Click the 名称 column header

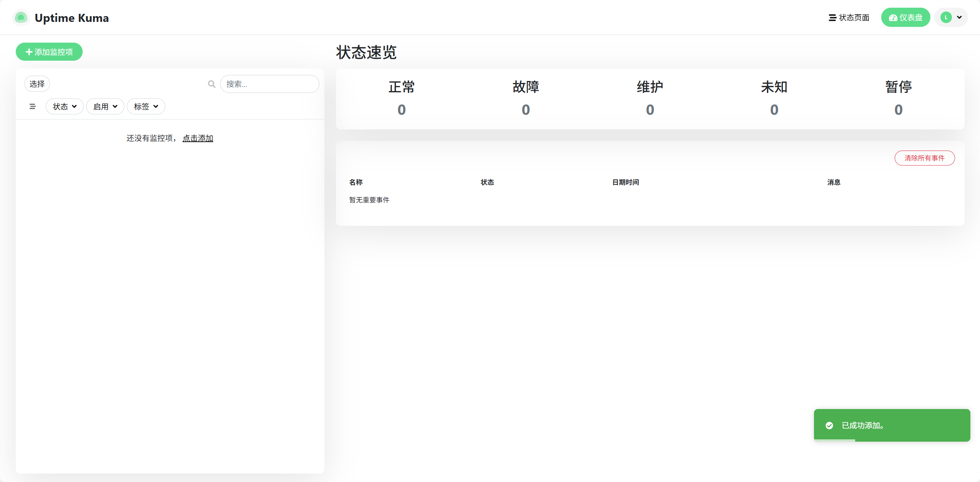point(355,182)
